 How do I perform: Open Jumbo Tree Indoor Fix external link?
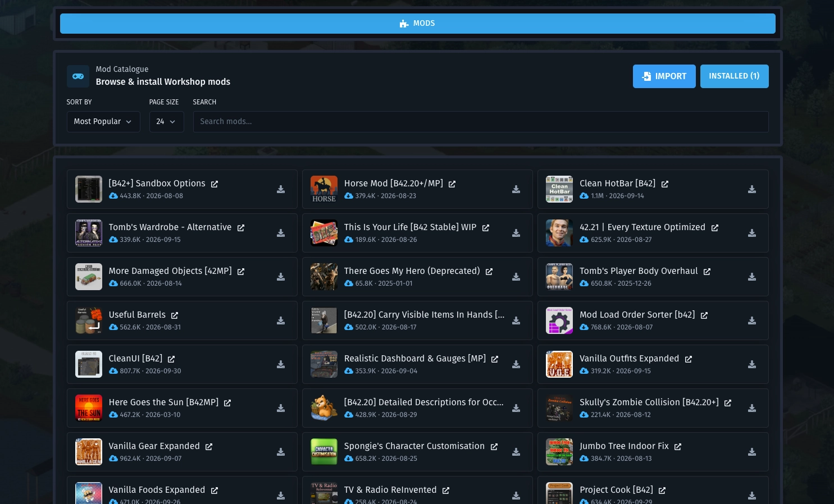pos(678,447)
